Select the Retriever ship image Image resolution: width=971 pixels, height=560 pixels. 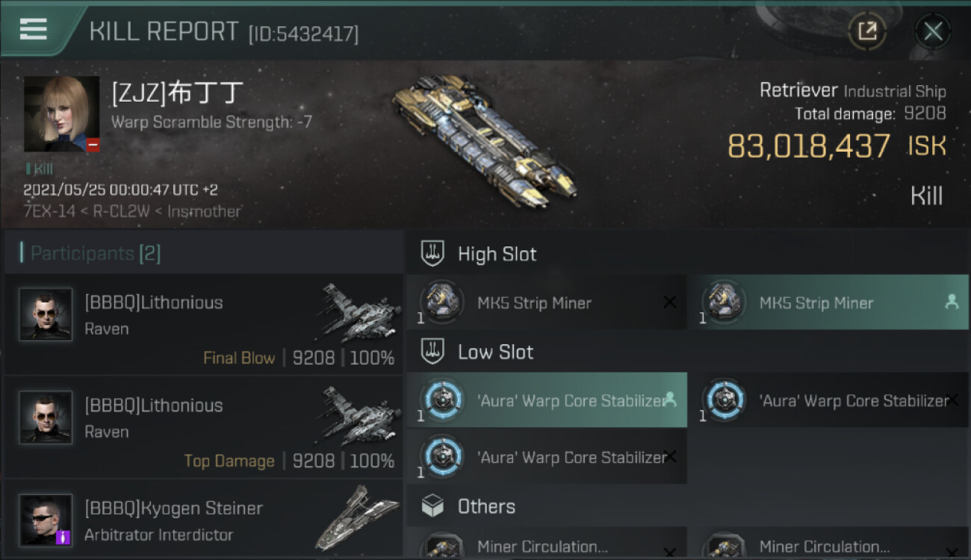click(485, 136)
